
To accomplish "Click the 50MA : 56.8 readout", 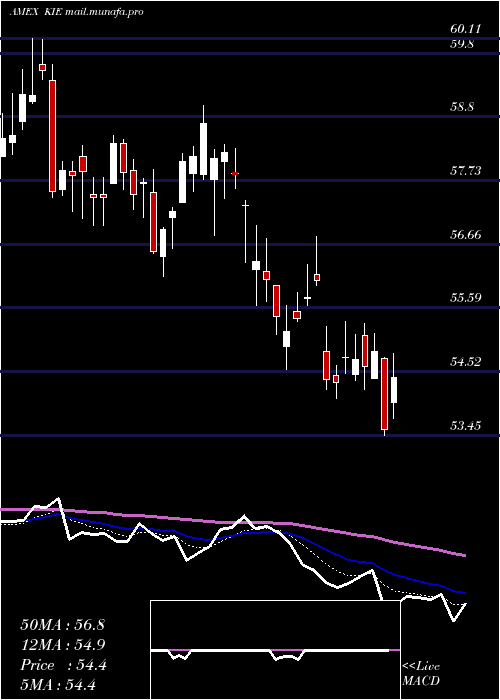I will (x=62, y=625).
